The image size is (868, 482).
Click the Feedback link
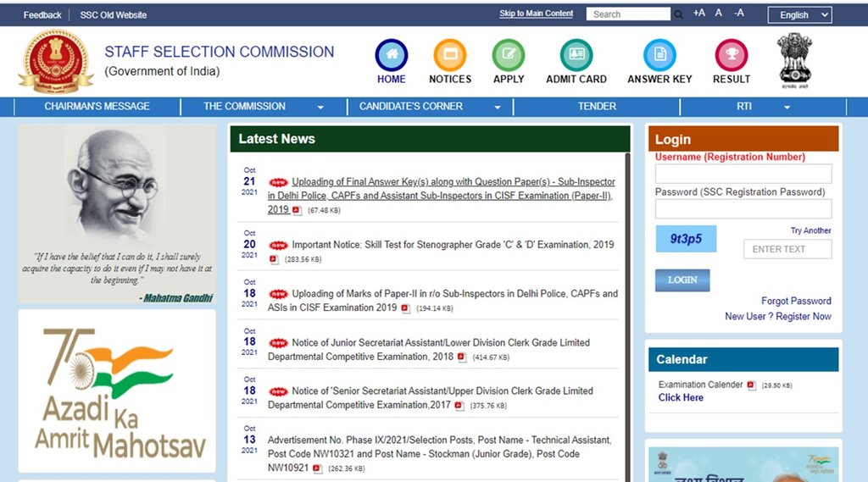(42, 15)
